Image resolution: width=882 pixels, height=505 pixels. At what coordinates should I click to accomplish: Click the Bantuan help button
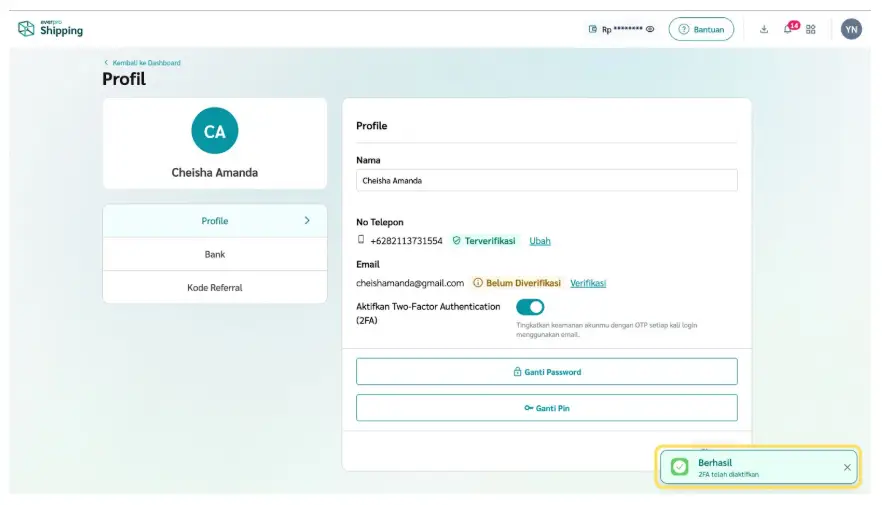click(701, 30)
